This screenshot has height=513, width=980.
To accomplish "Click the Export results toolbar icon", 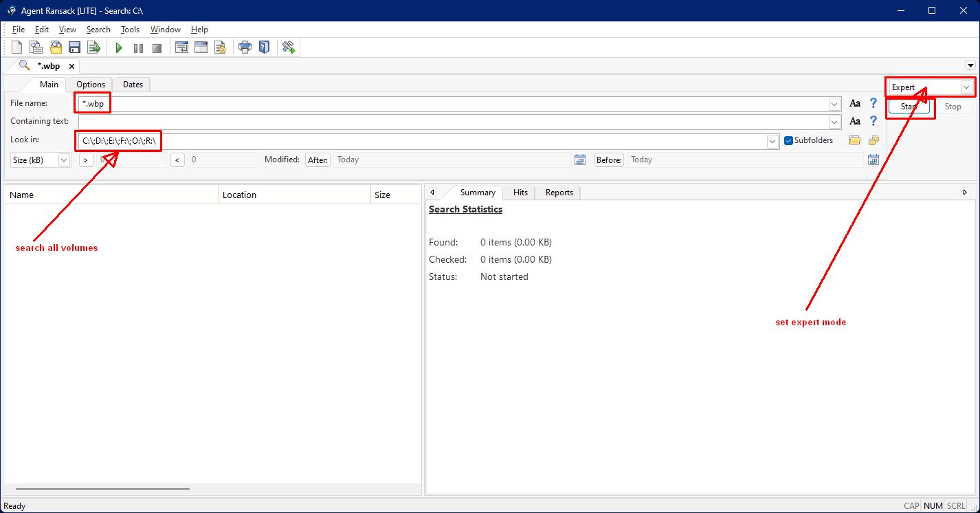I will (93, 47).
